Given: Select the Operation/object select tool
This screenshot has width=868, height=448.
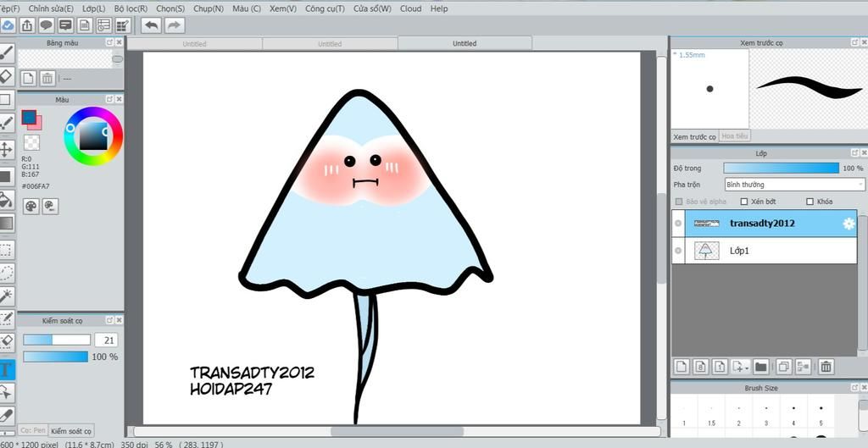Looking at the screenshot, I should tap(6, 392).
